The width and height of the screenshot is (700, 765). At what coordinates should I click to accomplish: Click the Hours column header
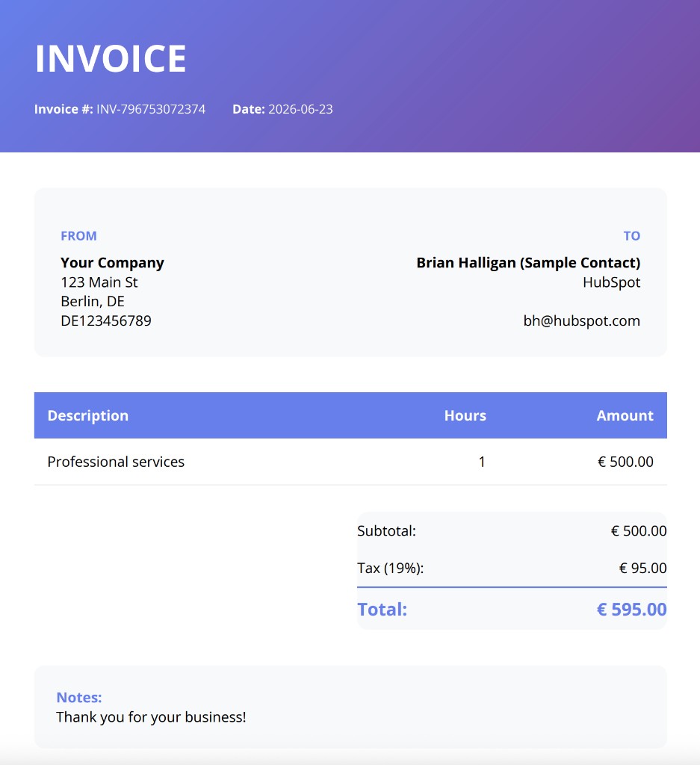[x=465, y=415]
